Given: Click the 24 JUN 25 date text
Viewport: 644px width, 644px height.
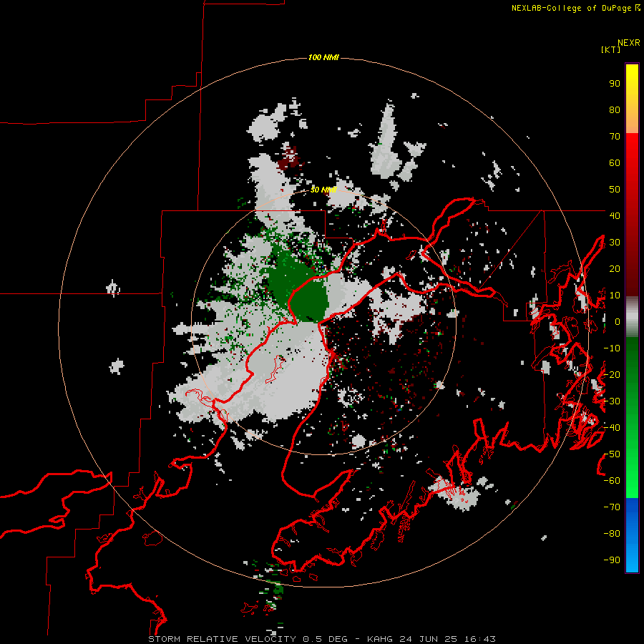Looking at the screenshot, I should pyautogui.click(x=429, y=639).
